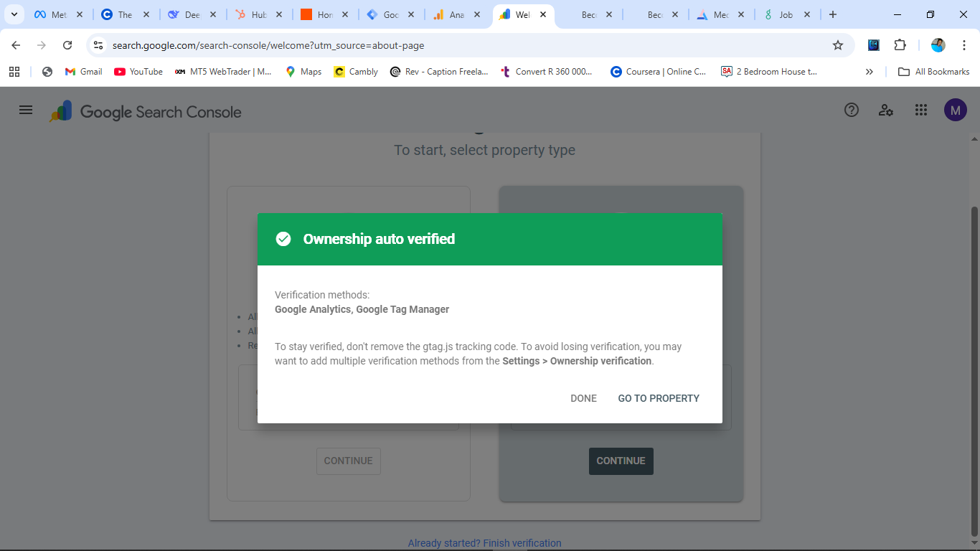Go forward to the next page

(x=42, y=45)
